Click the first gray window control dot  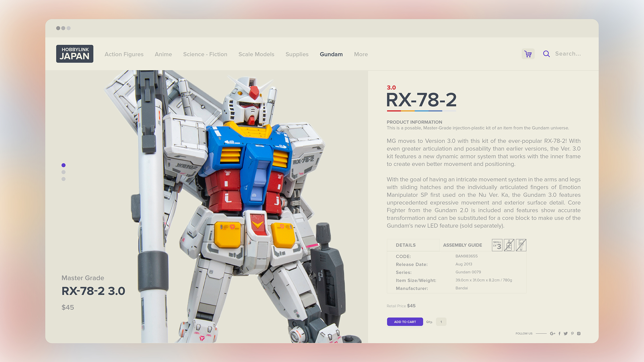[x=58, y=28]
